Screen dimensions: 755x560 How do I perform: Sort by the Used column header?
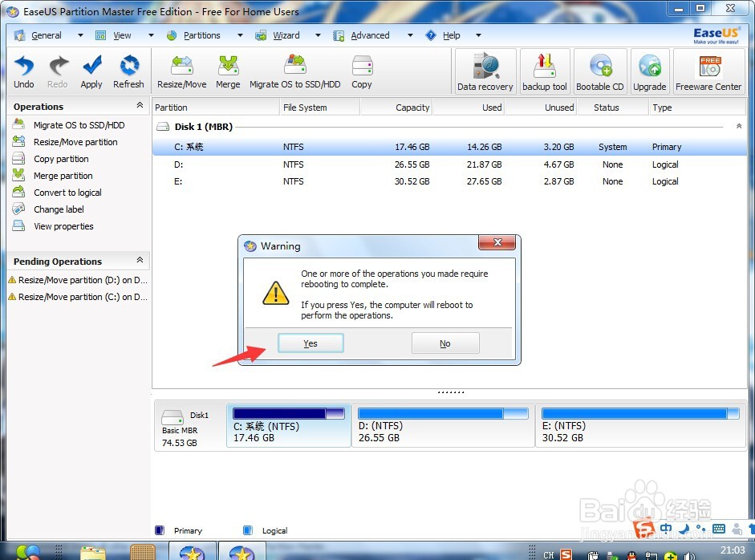click(469, 108)
